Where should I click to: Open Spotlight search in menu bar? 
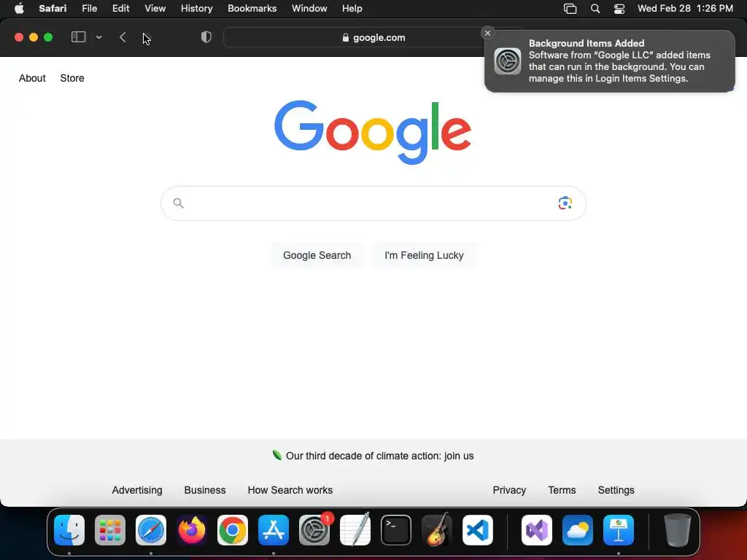(x=595, y=9)
